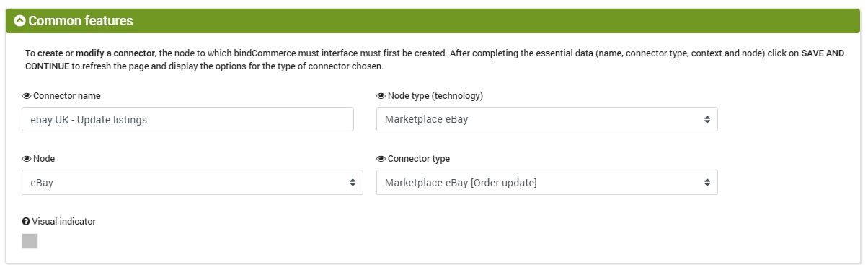Click arrows on Order update select

coord(707,182)
